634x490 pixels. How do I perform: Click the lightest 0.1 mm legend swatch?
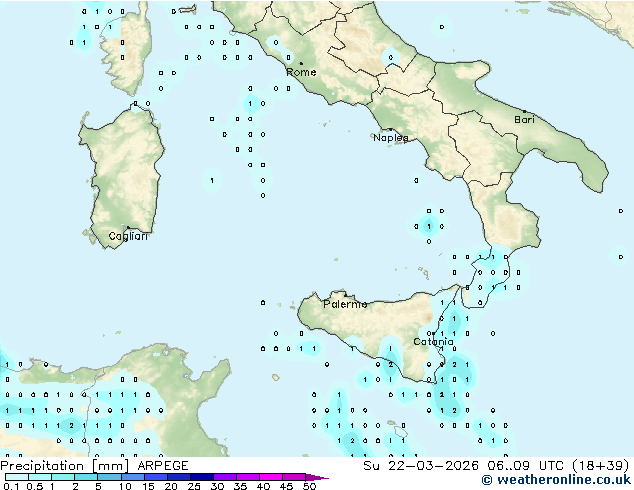click(x=17, y=477)
